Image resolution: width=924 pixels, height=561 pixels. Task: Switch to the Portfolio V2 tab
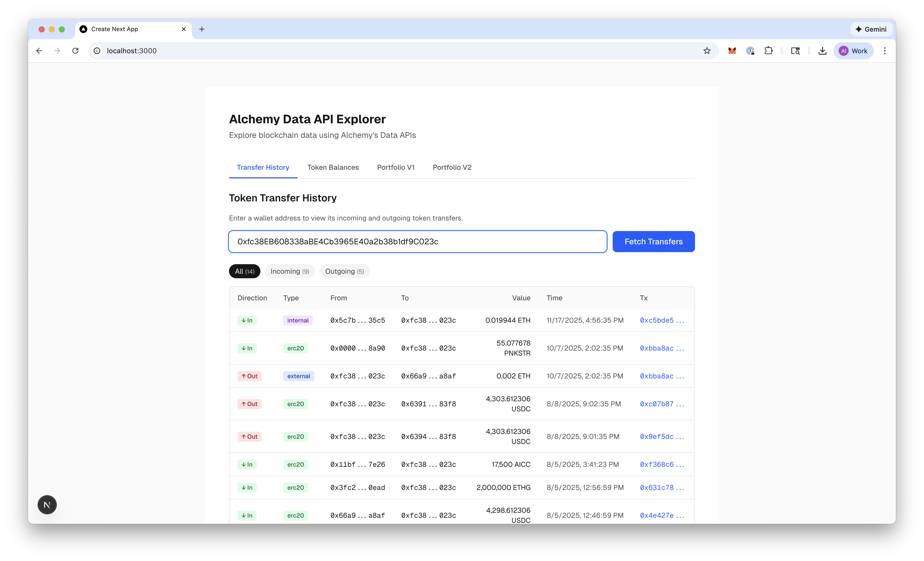click(452, 167)
